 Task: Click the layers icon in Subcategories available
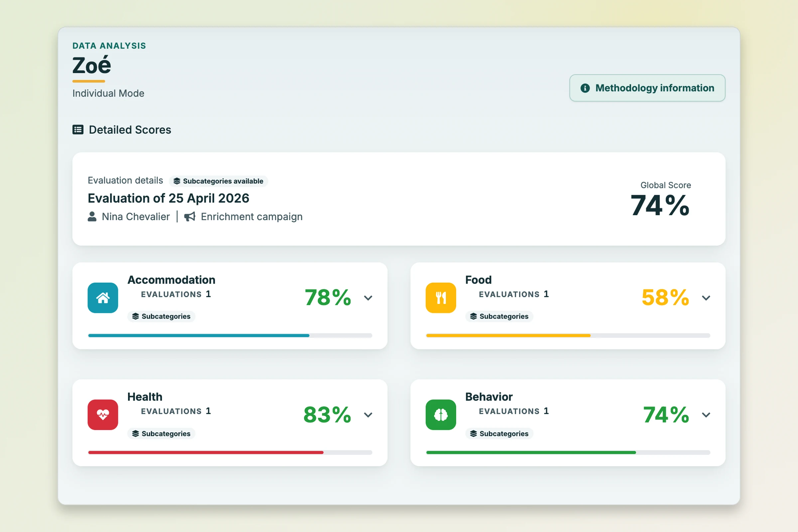[x=177, y=181]
